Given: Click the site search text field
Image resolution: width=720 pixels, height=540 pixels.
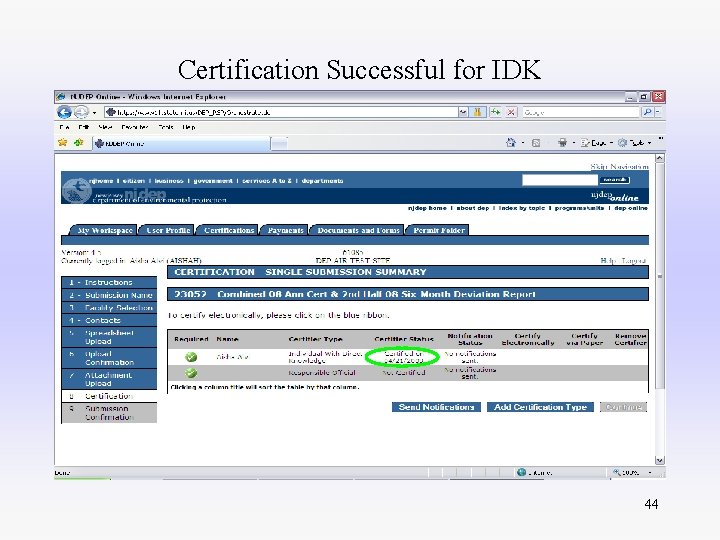Looking at the screenshot, I should (x=560, y=180).
